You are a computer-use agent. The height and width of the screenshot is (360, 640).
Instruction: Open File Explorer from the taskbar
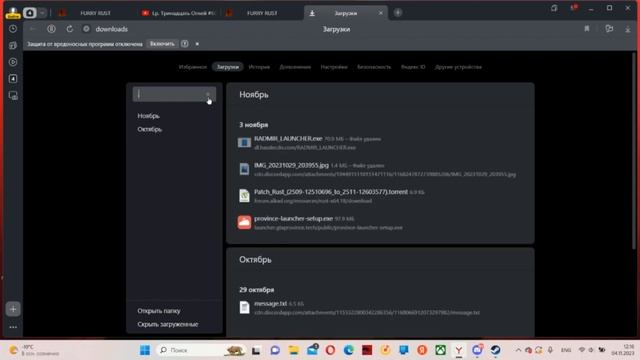293,350
